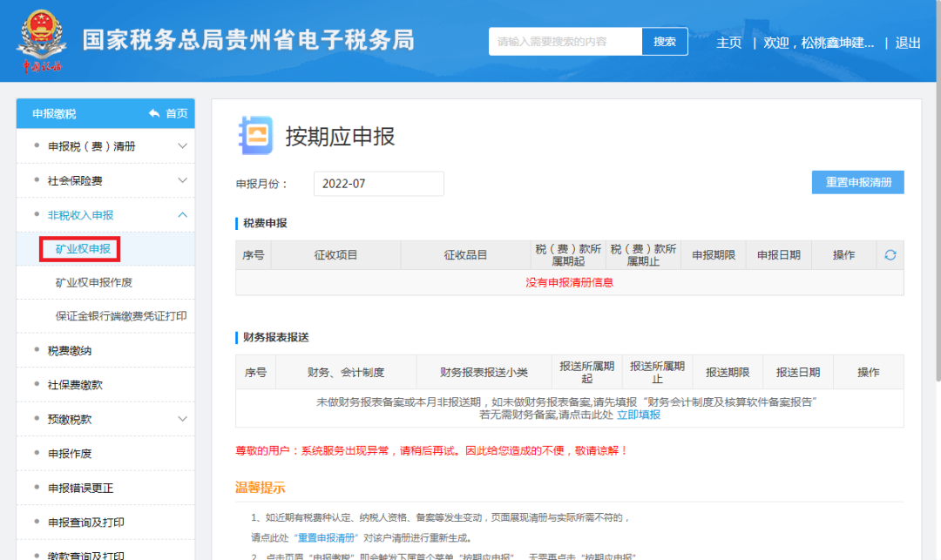941x560 pixels.
Task: Expand the 预缴税款 submenu
Action: coord(182,419)
